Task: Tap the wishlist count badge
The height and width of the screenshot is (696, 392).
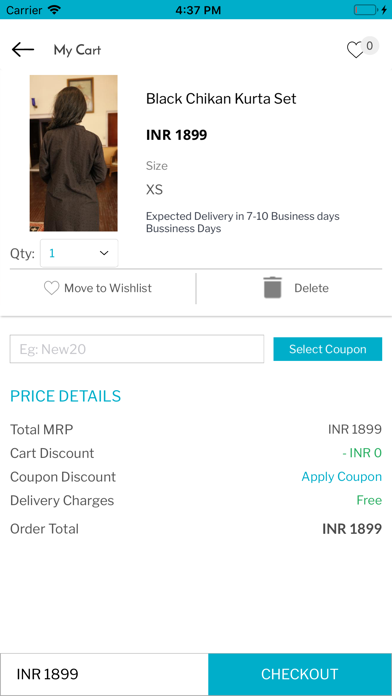Action: [369, 46]
